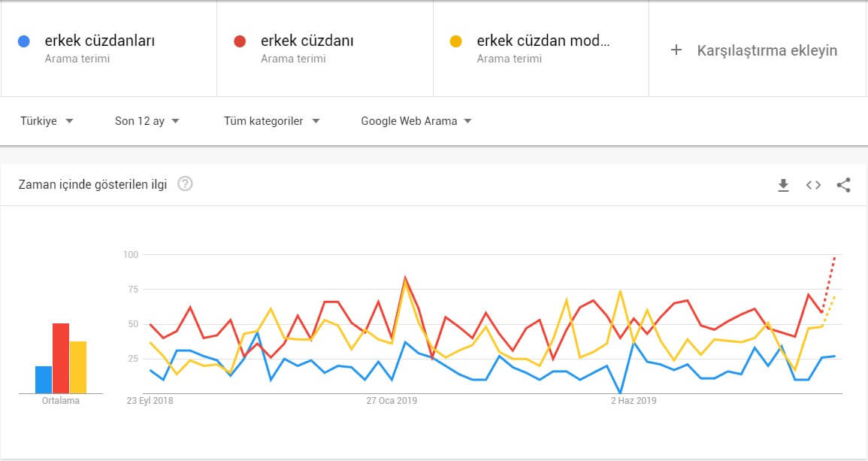Image resolution: width=868 pixels, height=461 pixels.
Task: Open the share icon for the trends chart
Action: [842, 184]
